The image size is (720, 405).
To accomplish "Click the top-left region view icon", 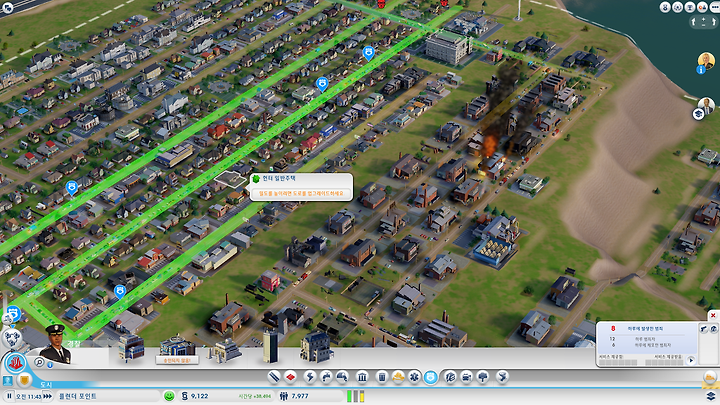I will coord(8,7).
